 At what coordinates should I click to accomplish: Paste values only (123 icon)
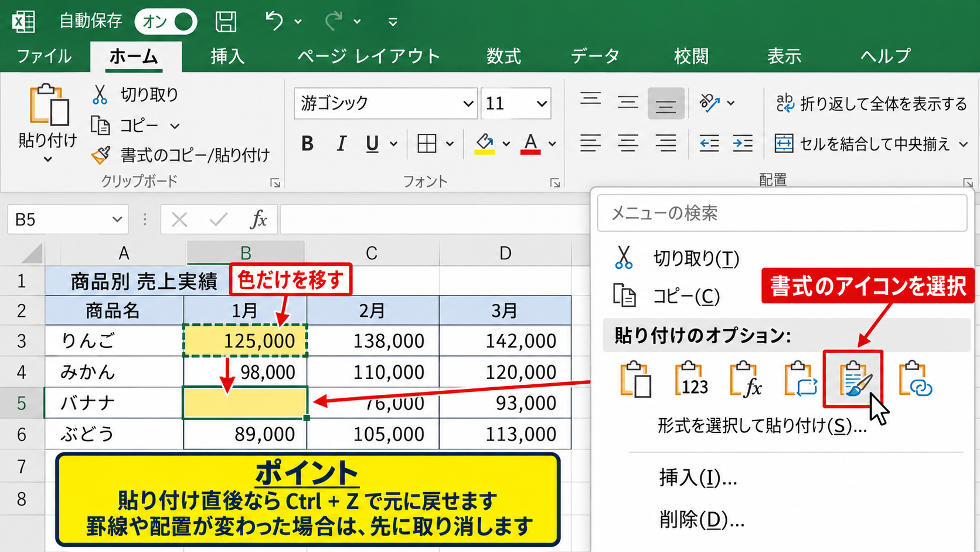point(692,379)
